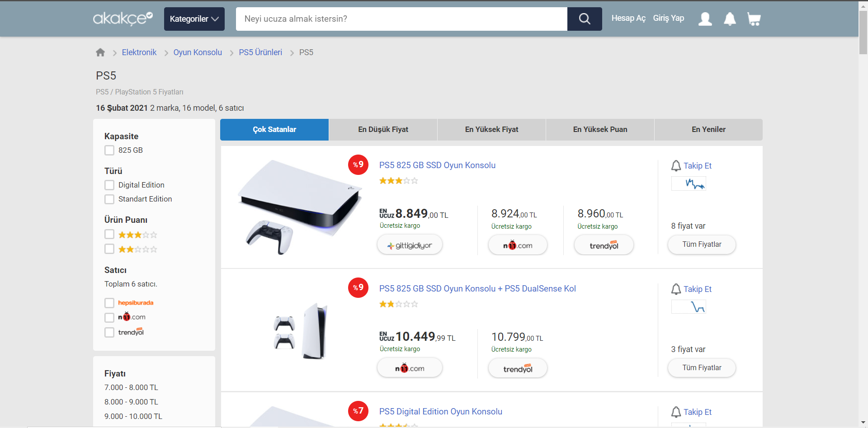Open the user account profile icon
The height and width of the screenshot is (428, 868).
[705, 19]
